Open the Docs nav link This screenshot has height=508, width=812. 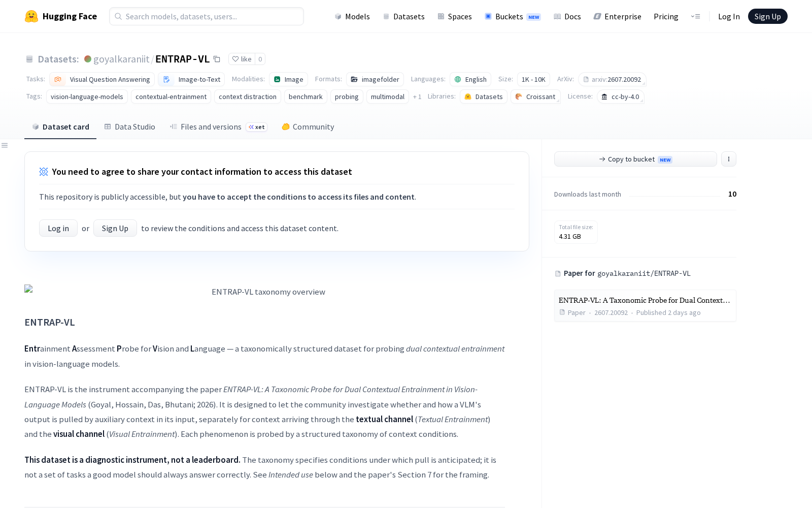coord(567,16)
